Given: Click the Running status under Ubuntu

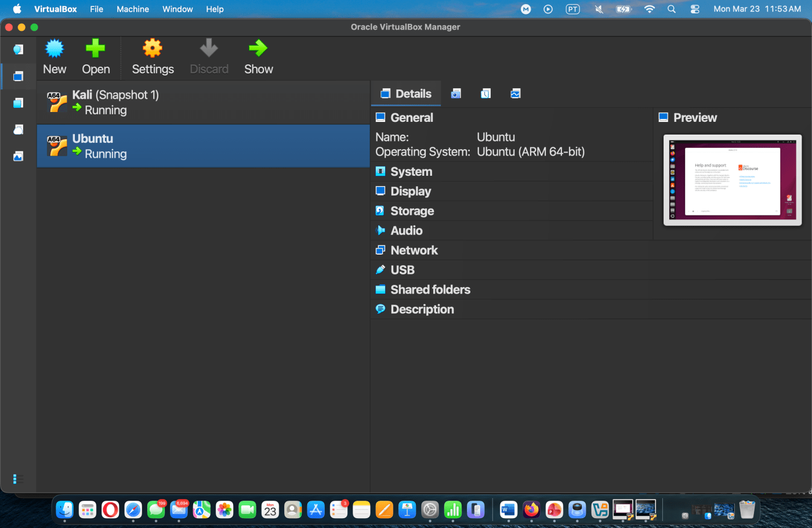Looking at the screenshot, I should pyautogui.click(x=106, y=154).
